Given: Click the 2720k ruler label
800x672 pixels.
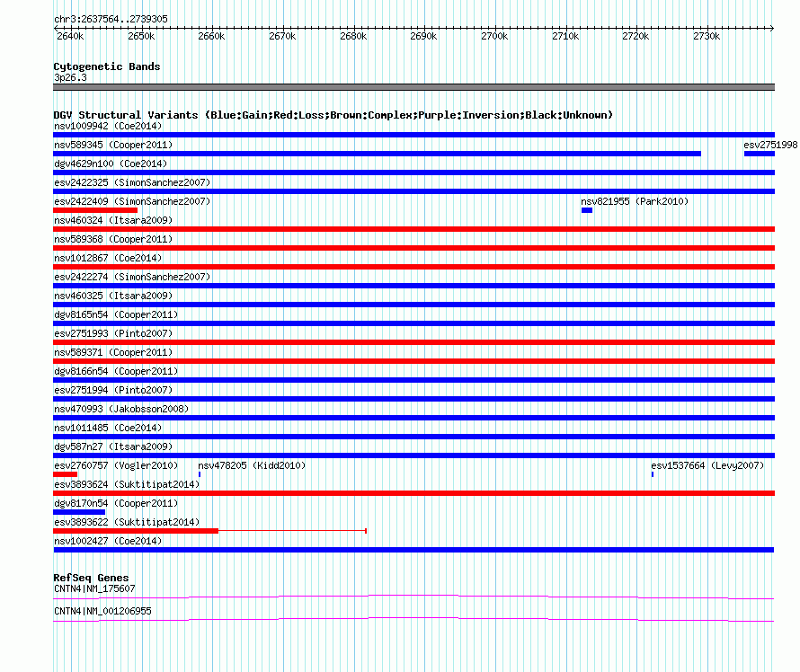Looking at the screenshot, I should pos(636,36).
